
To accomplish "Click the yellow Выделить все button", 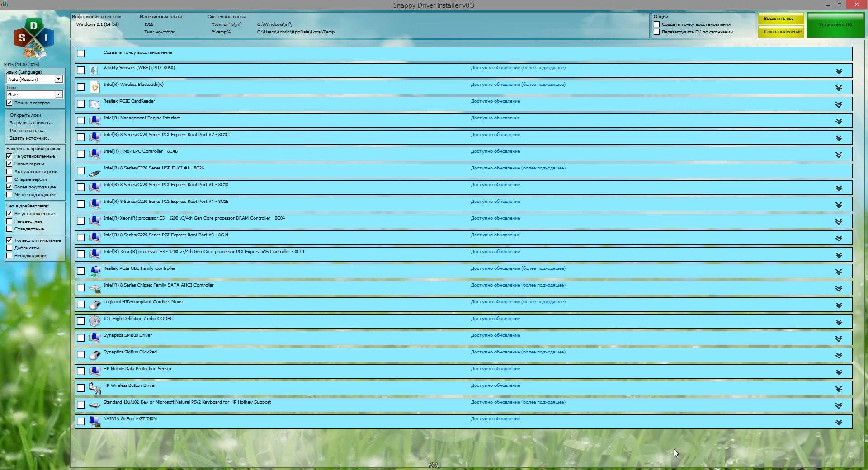I will 781,19.
